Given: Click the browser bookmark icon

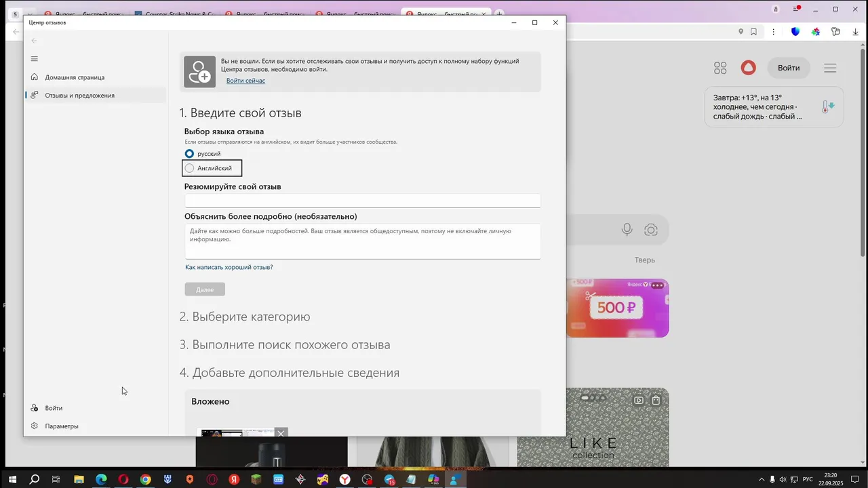Looking at the screenshot, I should click(x=753, y=32).
